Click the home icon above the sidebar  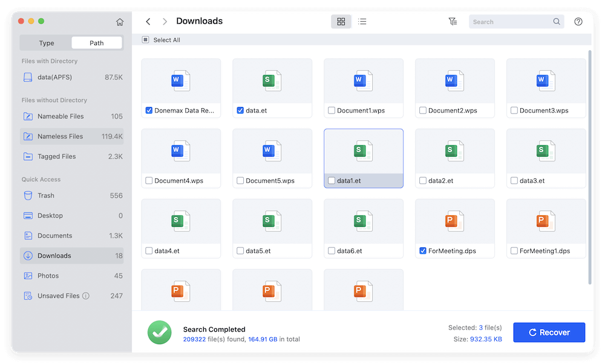click(120, 21)
